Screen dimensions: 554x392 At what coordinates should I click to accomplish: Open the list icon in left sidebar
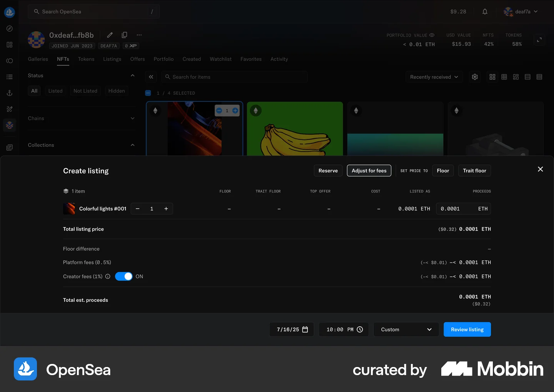(10, 77)
